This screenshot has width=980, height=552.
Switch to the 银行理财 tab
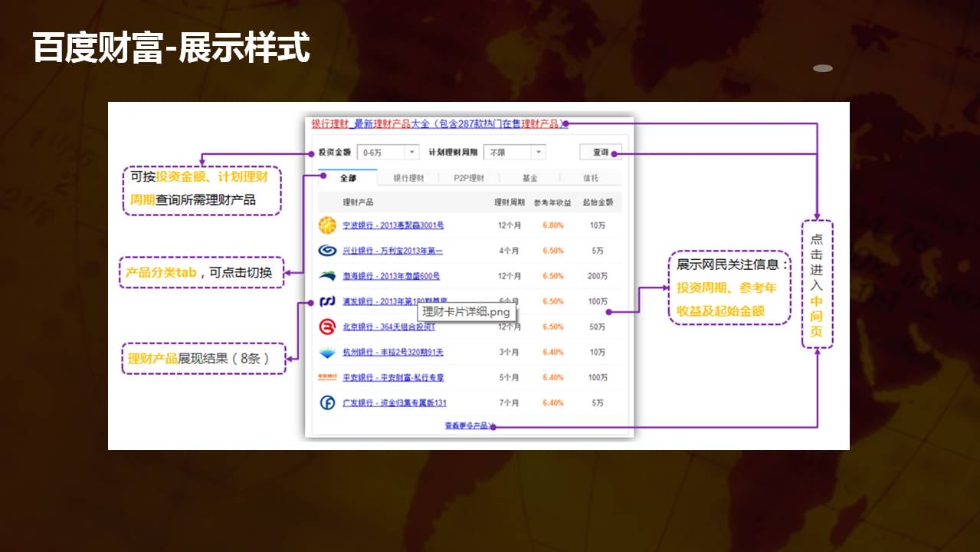(408, 178)
